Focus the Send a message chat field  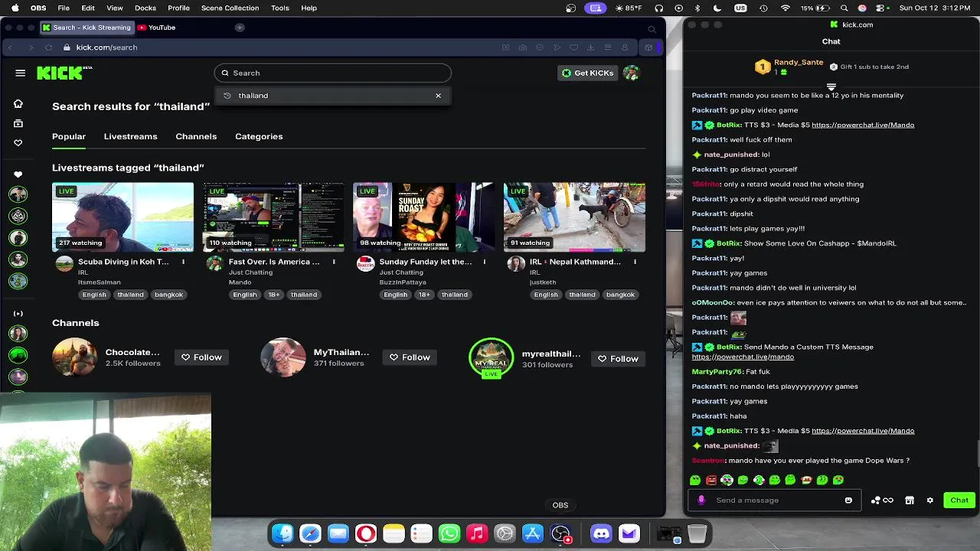coord(773,500)
